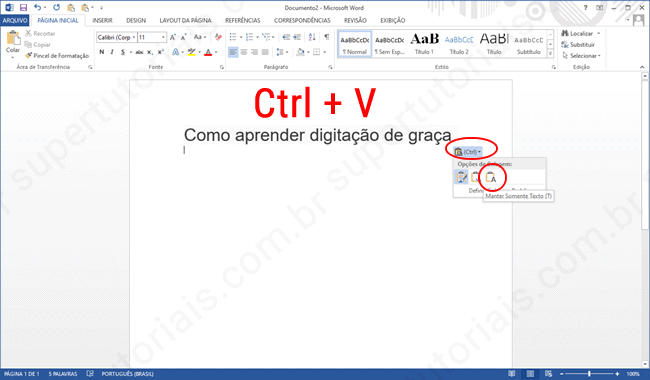650x380 pixels.
Task: Toggle show paragraph marks ¶
Action: pyautogui.click(x=327, y=37)
